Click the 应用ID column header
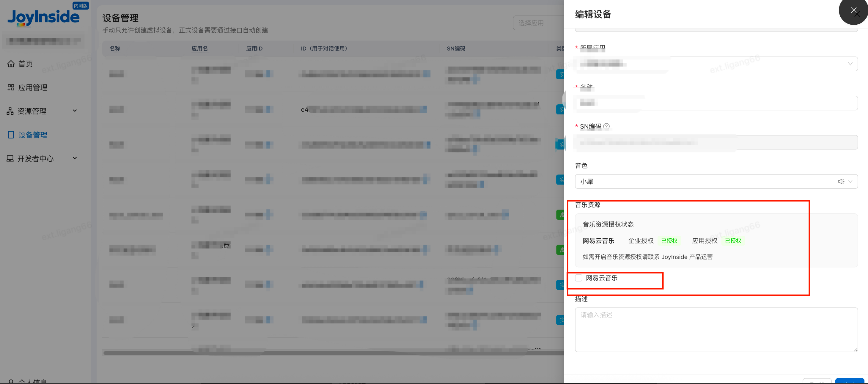868x384 pixels. (x=254, y=48)
